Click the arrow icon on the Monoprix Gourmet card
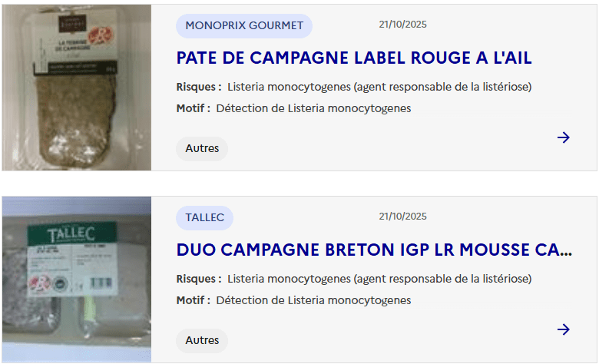This screenshot has width=599, height=364. 564,137
